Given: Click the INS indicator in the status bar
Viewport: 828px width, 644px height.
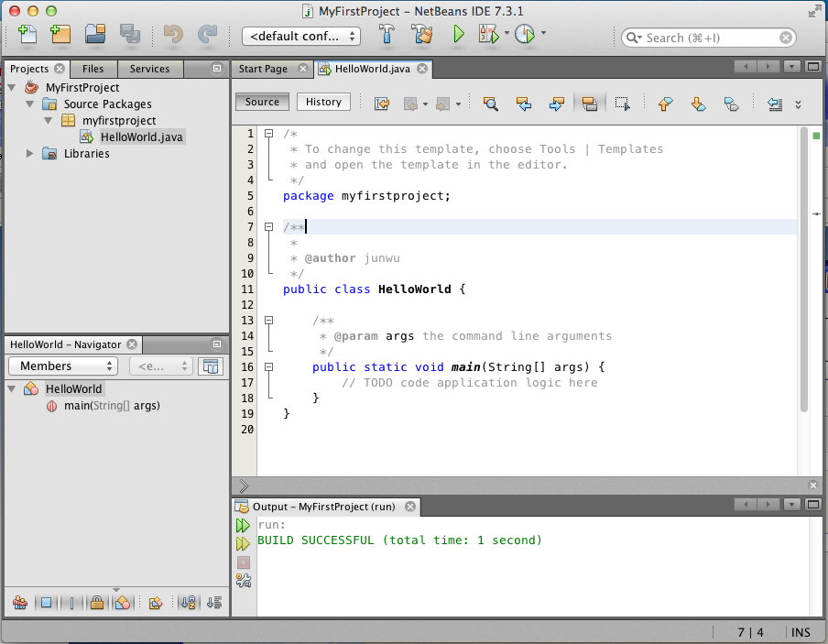Looking at the screenshot, I should (801, 632).
